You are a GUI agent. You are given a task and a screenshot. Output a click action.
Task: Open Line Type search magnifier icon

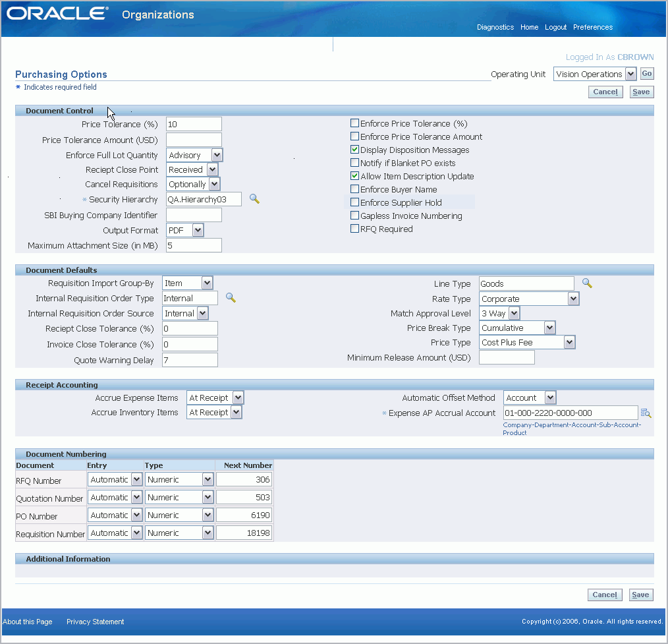point(587,283)
